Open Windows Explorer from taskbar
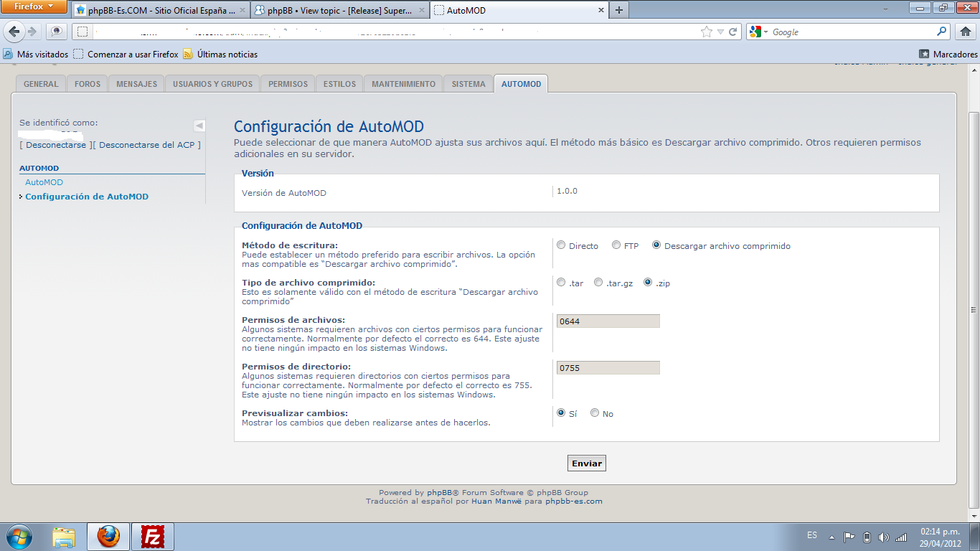The height and width of the screenshot is (551, 980). tap(64, 537)
